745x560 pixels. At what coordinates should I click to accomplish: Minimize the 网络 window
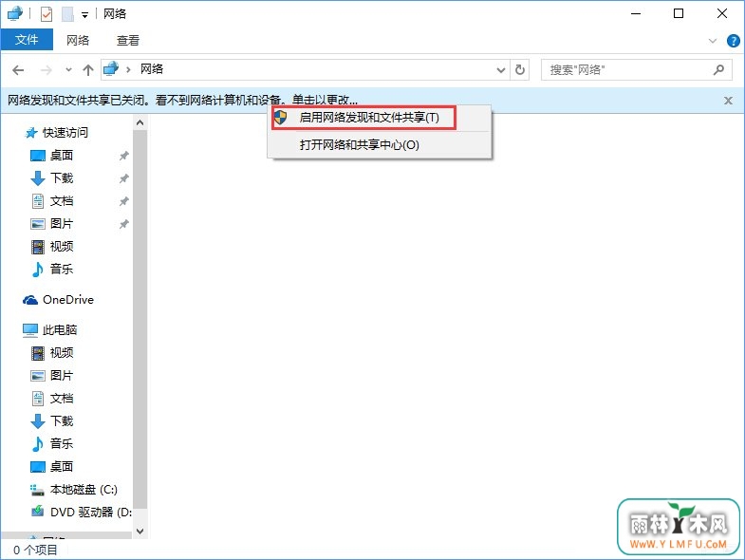pos(636,13)
